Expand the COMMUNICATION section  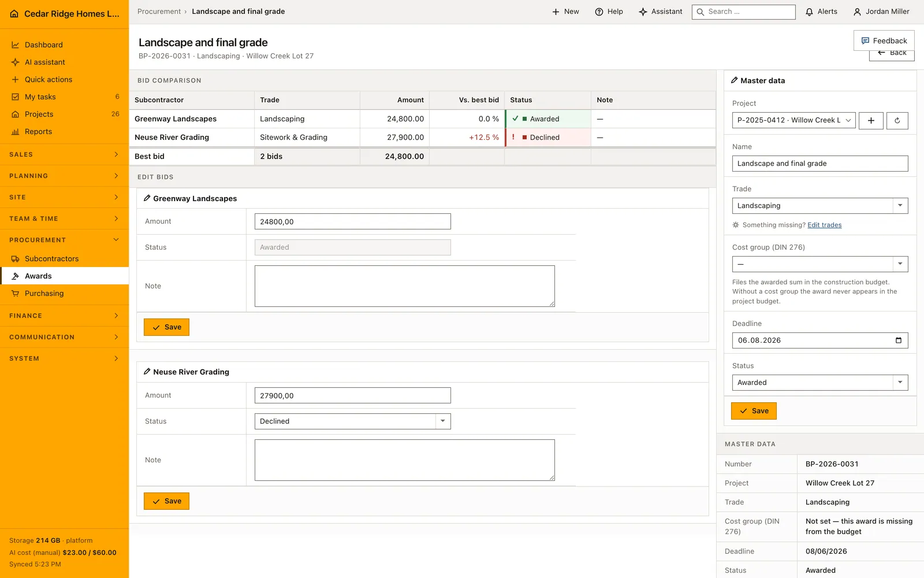coord(64,337)
